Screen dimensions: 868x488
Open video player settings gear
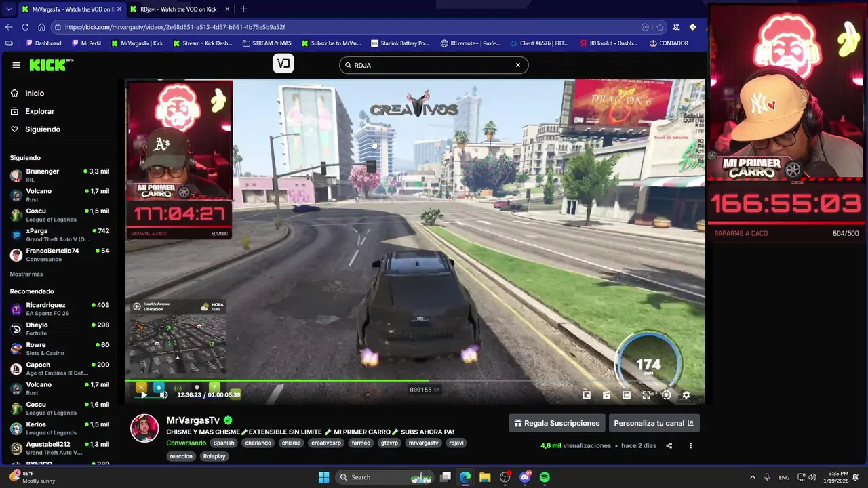click(x=686, y=394)
